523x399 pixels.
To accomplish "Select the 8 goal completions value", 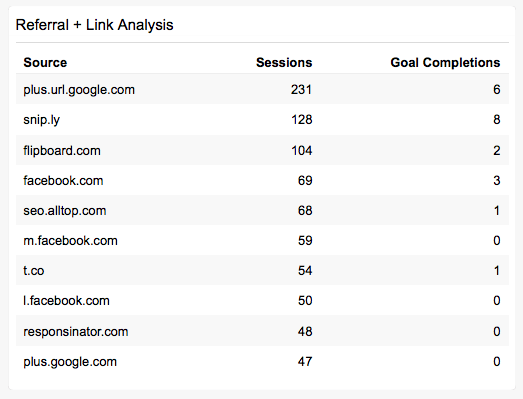I will click(x=497, y=119).
